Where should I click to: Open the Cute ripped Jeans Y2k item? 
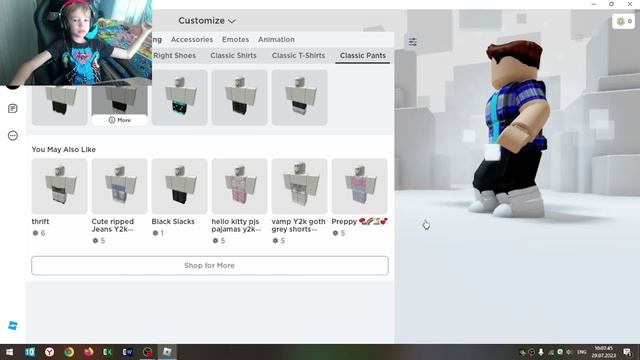[120, 186]
